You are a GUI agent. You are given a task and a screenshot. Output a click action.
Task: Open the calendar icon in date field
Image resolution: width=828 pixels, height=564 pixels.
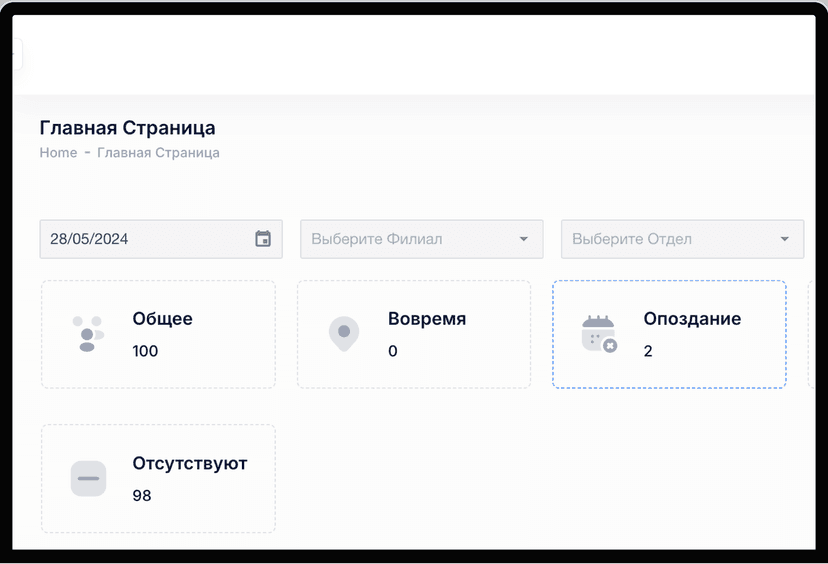[x=263, y=239]
